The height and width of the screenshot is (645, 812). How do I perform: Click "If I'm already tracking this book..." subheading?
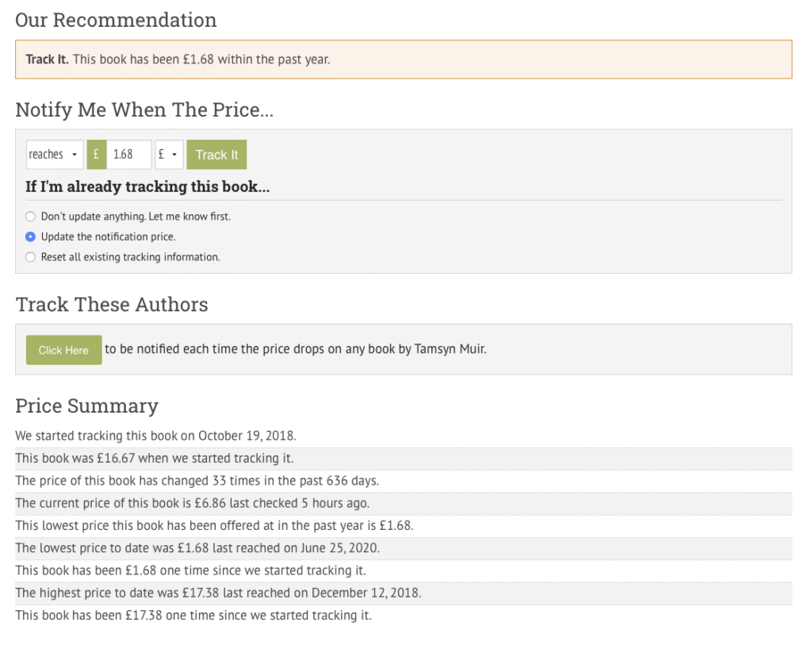[x=147, y=187]
